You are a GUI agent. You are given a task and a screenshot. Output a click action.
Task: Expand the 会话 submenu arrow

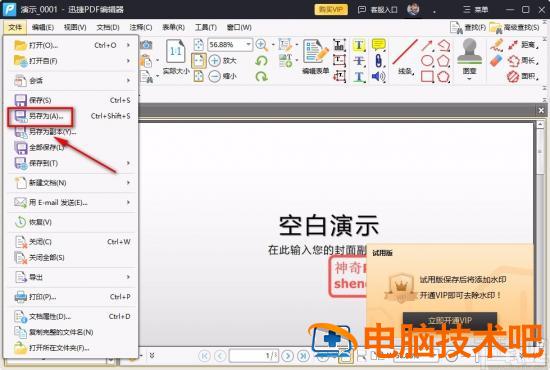click(128, 80)
